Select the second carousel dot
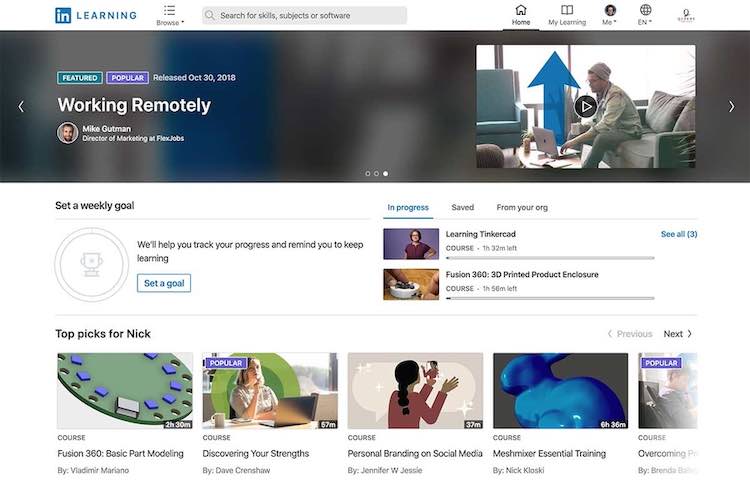This screenshot has width=750, height=500. (376, 174)
